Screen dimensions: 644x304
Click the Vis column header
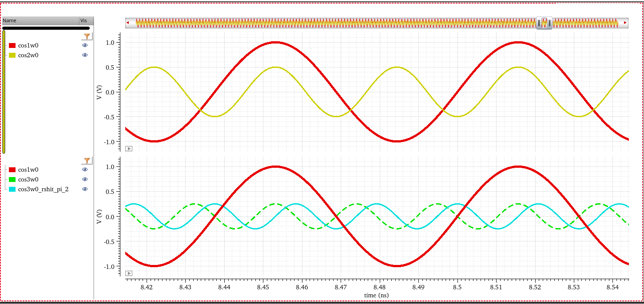point(86,20)
